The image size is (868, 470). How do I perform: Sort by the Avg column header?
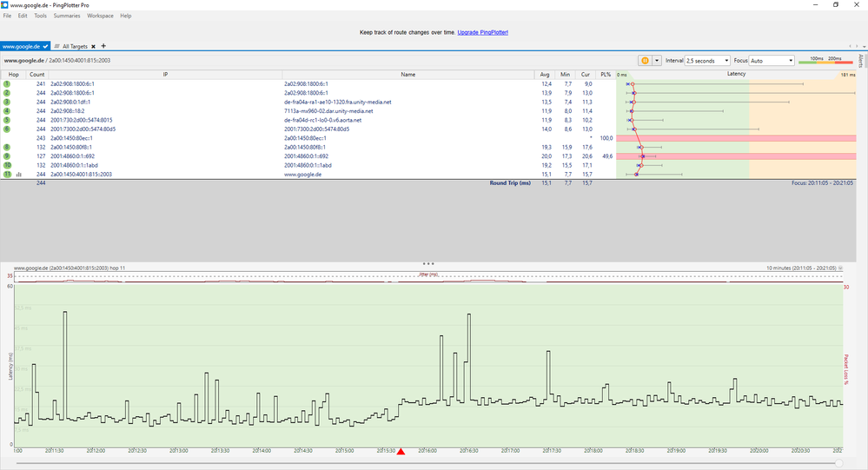pyautogui.click(x=545, y=74)
